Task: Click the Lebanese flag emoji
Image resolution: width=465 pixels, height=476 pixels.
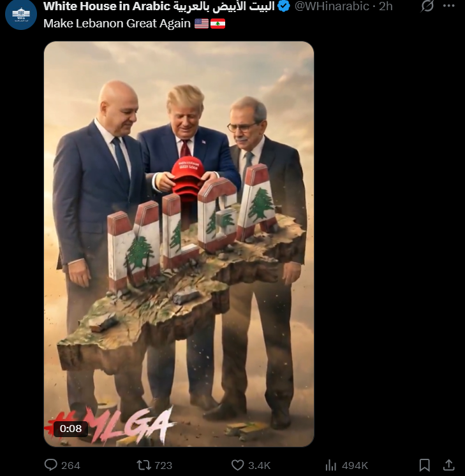Action: click(x=218, y=24)
